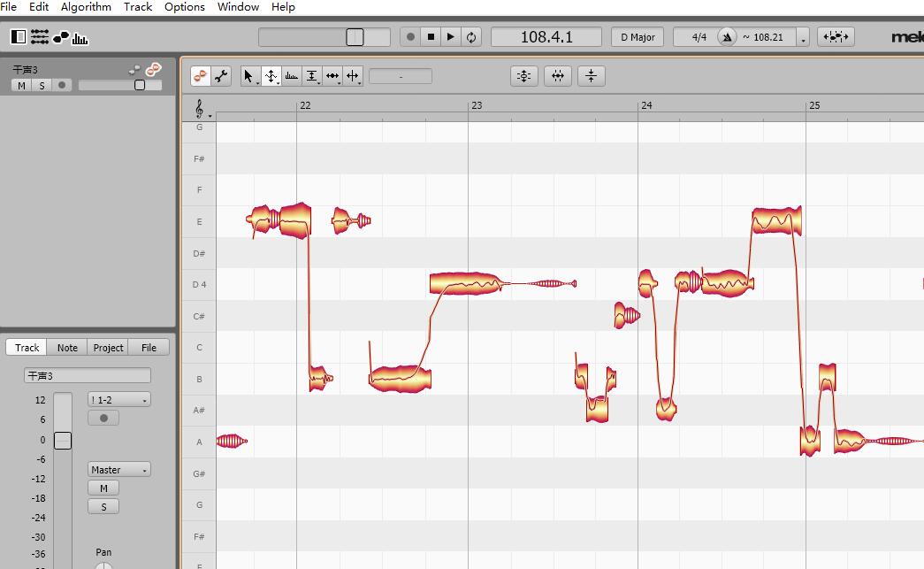Viewport: 924px width, 569px height.
Task: Click the 干声3 track header volume slider
Action: 120,86
